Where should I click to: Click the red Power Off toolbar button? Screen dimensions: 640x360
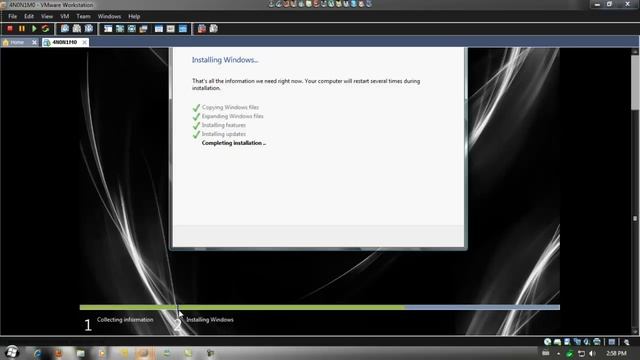pos(10,29)
